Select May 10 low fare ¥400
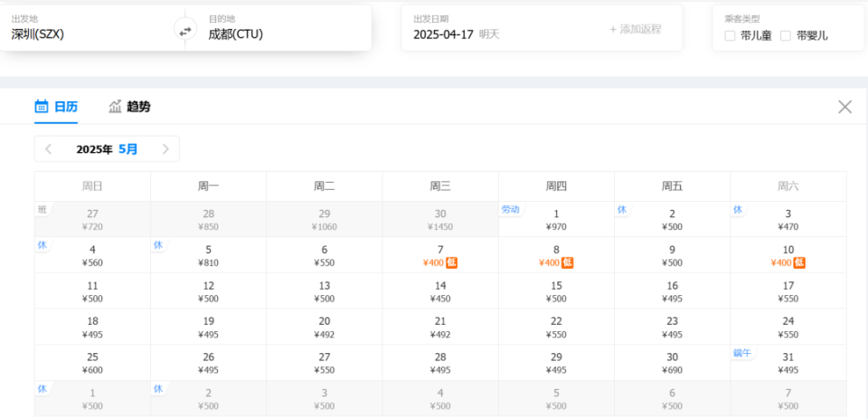Image resolution: width=868 pixels, height=419 pixels. [x=788, y=255]
